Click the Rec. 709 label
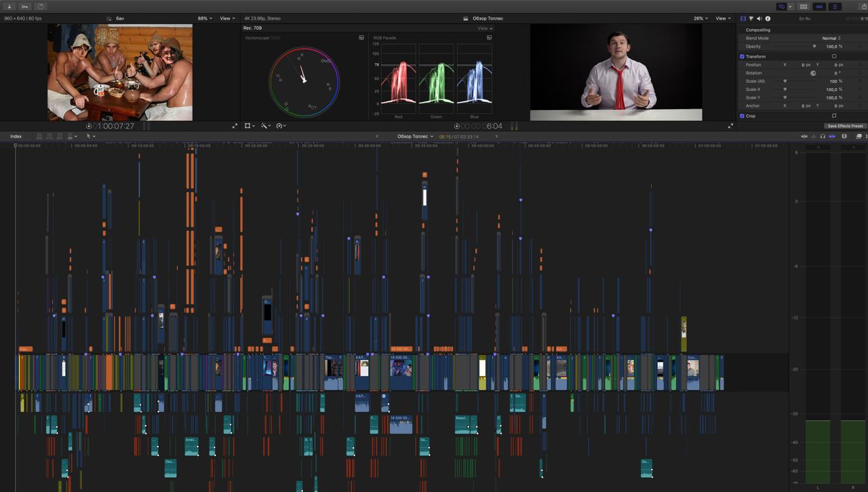 click(252, 28)
